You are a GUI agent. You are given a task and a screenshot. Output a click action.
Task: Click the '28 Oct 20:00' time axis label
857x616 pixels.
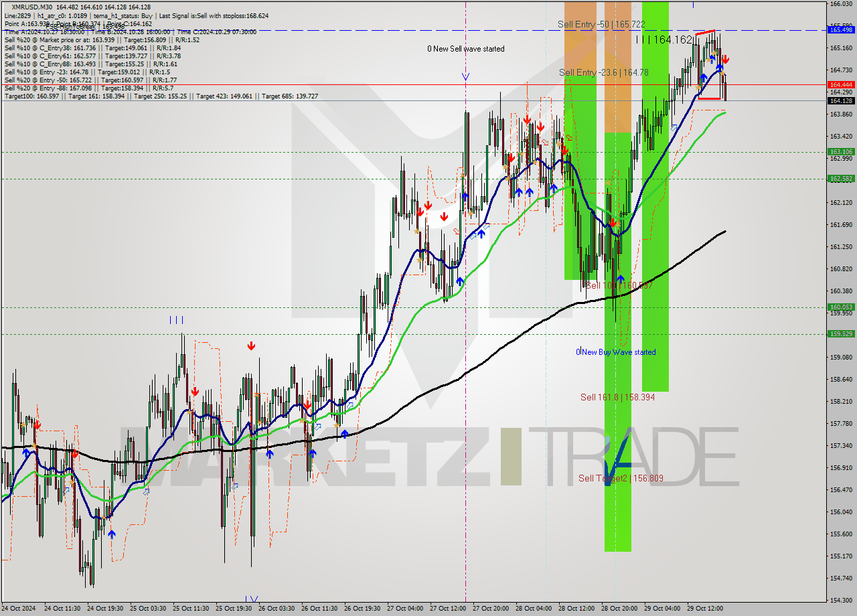click(619, 609)
